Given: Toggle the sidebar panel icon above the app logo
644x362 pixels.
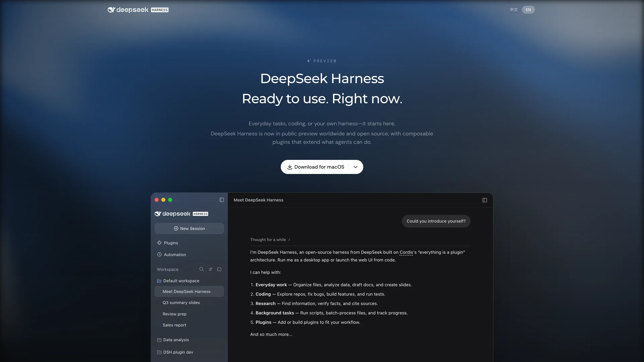Looking at the screenshot, I should pyautogui.click(x=222, y=200).
